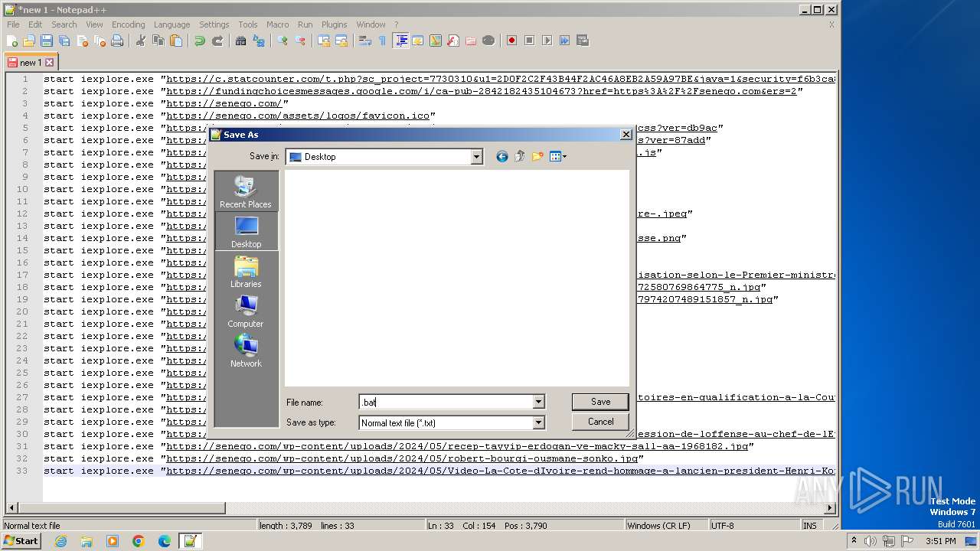Close the new 1 tab
Viewport: 980px width, 551px height.
click(50, 63)
